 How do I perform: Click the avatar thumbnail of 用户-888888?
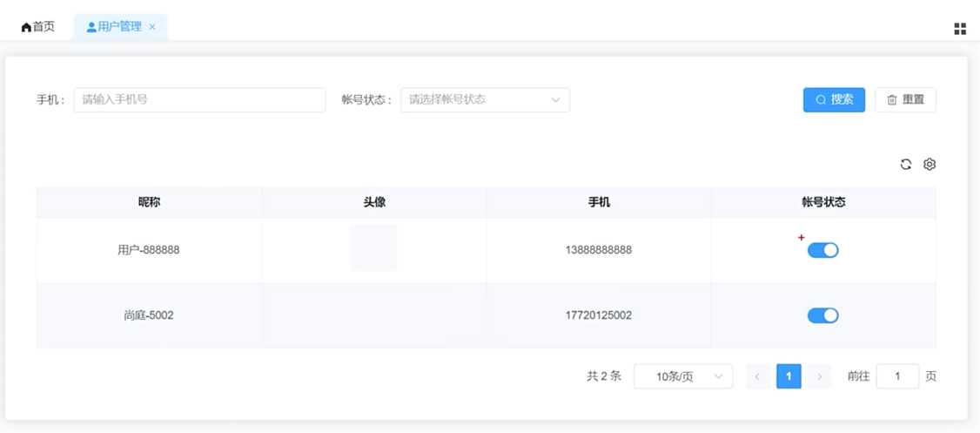coord(373,247)
